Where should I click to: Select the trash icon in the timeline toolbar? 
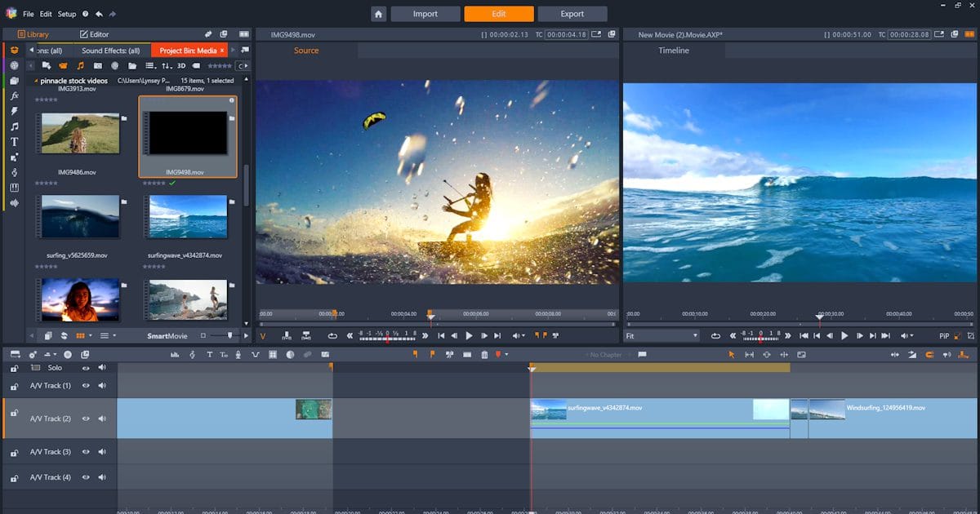(484, 354)
